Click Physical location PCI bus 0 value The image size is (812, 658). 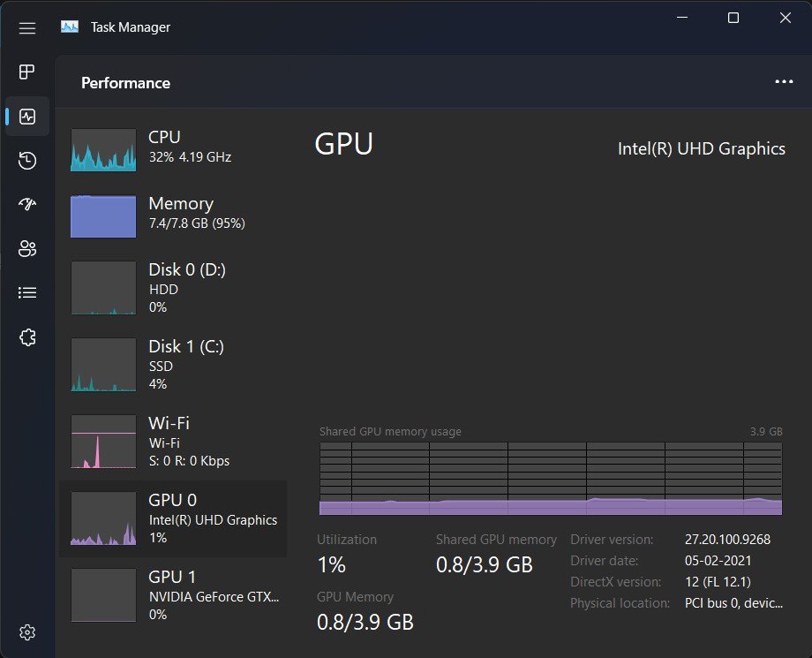(733, 603)
